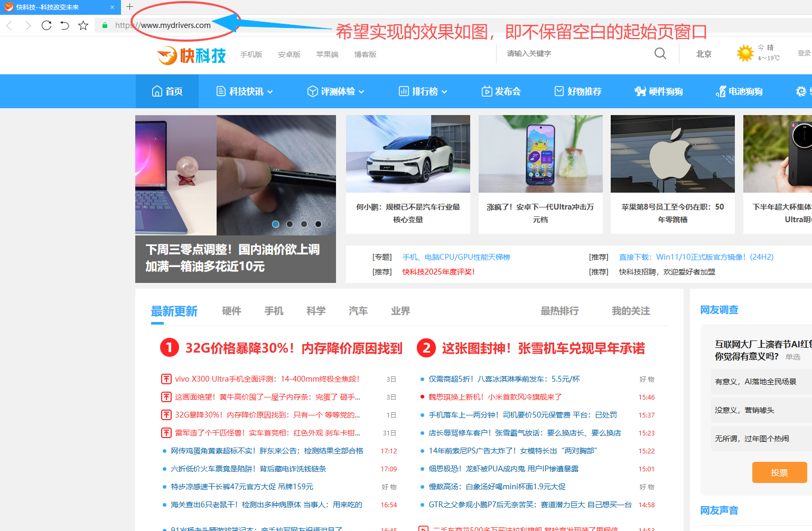
Task: Open the Apple logo thumbnail
Action: [673, 154]
